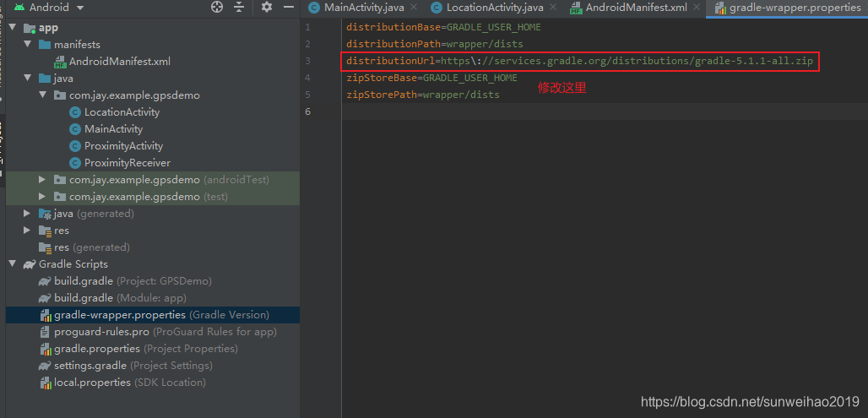This screenshot has height=418, width=868.
Task: Click the Gradle Scripts elephant icon
Action: (30, 264)
